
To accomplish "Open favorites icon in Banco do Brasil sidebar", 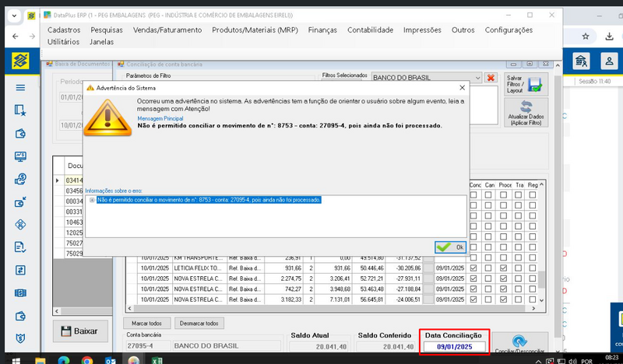I will (x=20, y=110).
